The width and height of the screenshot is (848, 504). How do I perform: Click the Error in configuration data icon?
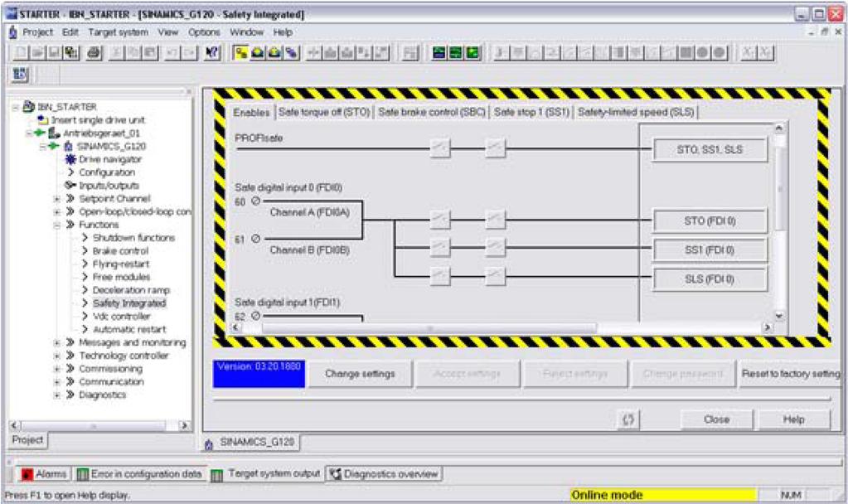click(83, 474)
